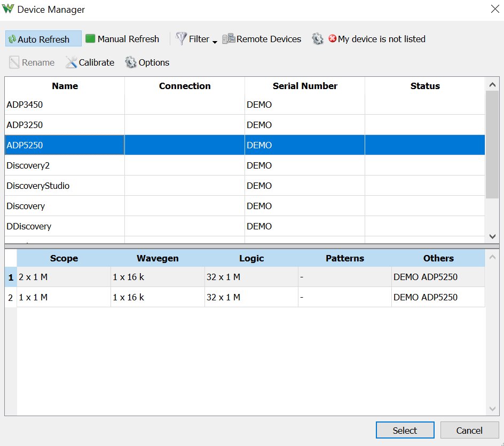Open the Filter dropdown
Image resolution: width=504 pixels, height=446 pixels.
pos(196,39)
